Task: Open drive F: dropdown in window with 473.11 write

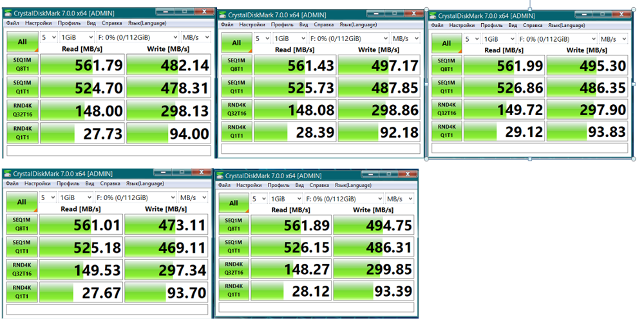Action: point(135,198)
